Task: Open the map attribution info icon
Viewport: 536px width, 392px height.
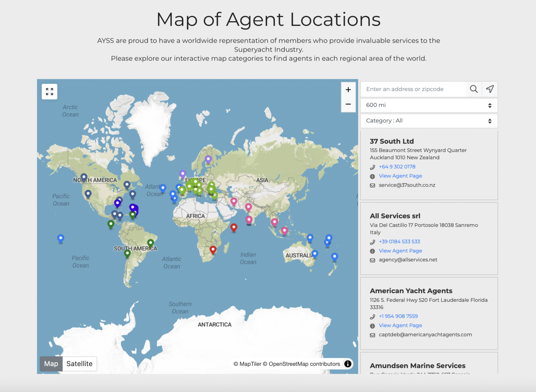Action: tap(348, 364)
